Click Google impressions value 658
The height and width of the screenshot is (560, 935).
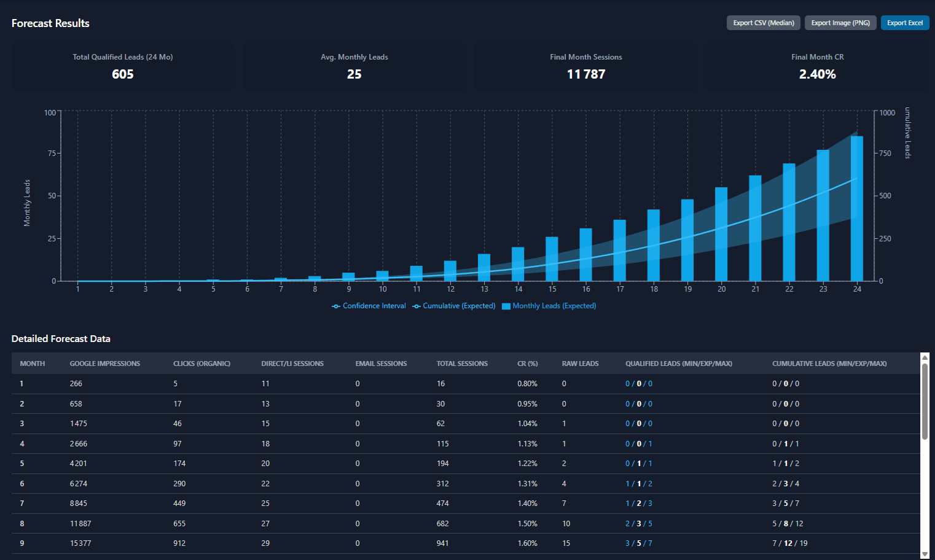[76, 404]
